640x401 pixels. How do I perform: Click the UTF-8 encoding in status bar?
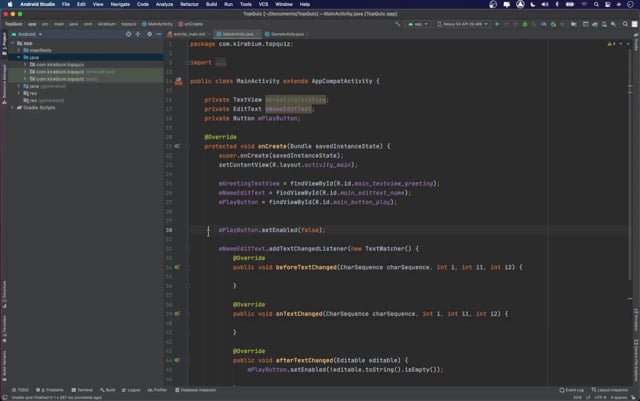600,397
